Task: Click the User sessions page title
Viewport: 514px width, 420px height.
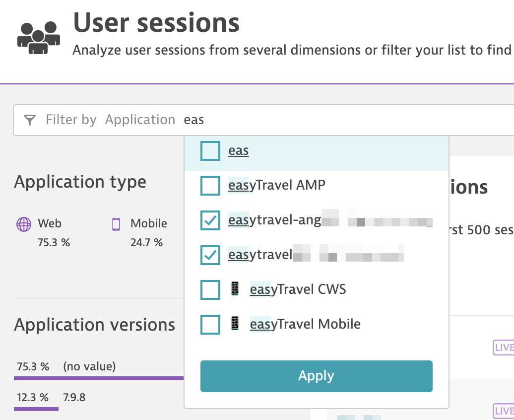Action: point(156,23)
